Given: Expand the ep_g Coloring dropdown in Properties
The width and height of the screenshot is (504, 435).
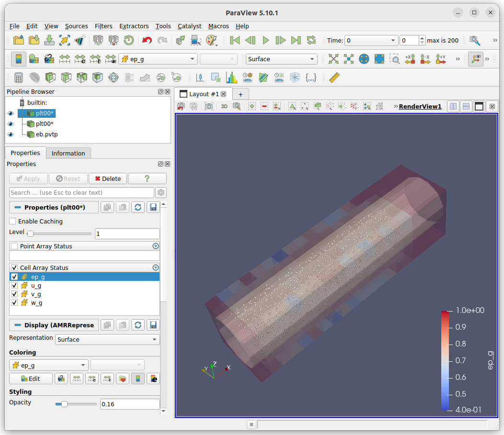Looking at the screenshot, I should click(48, 365).
